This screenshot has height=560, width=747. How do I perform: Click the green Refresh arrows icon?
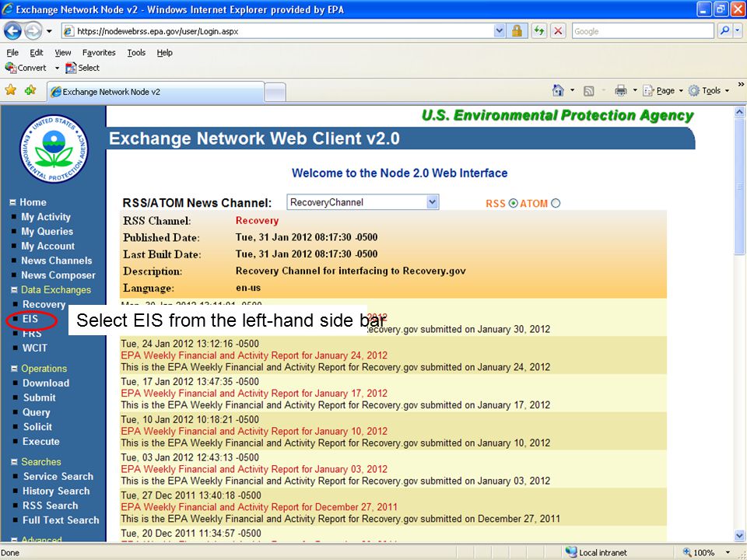coord(539,31)
